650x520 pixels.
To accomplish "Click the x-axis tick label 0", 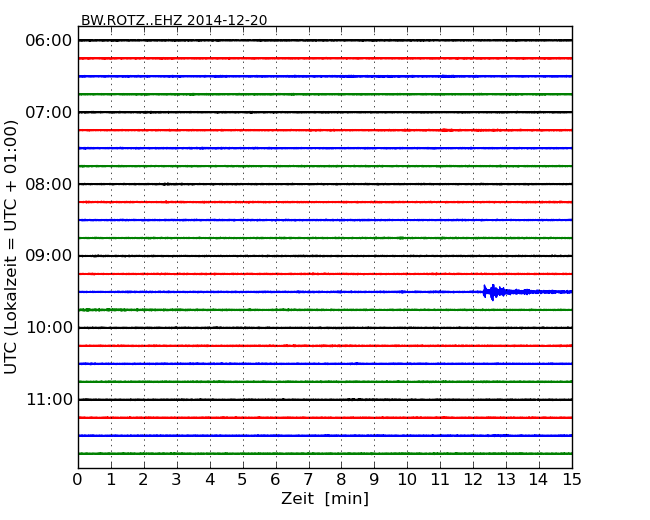I will pyautogui.click(x=78, y=479).
